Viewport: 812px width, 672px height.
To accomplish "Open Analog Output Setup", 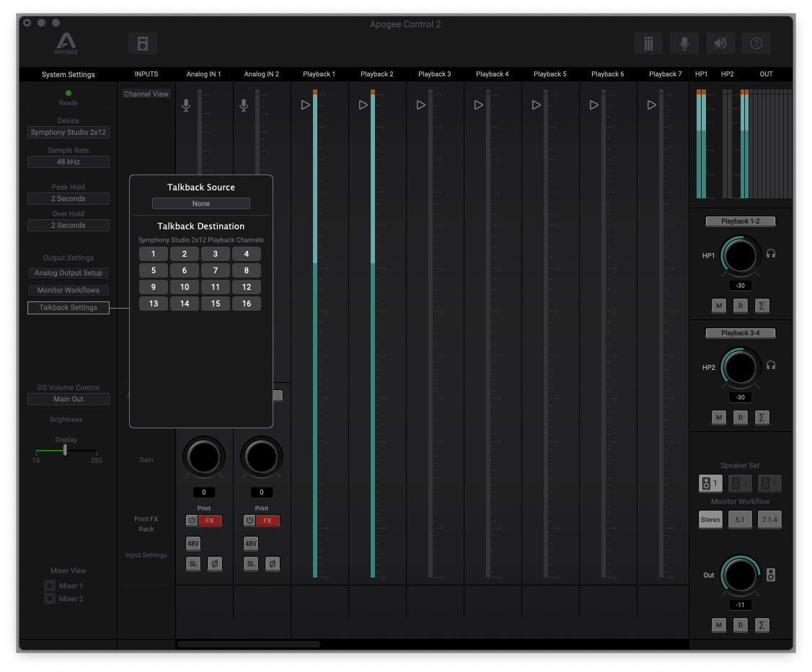I will coord(69,273).
